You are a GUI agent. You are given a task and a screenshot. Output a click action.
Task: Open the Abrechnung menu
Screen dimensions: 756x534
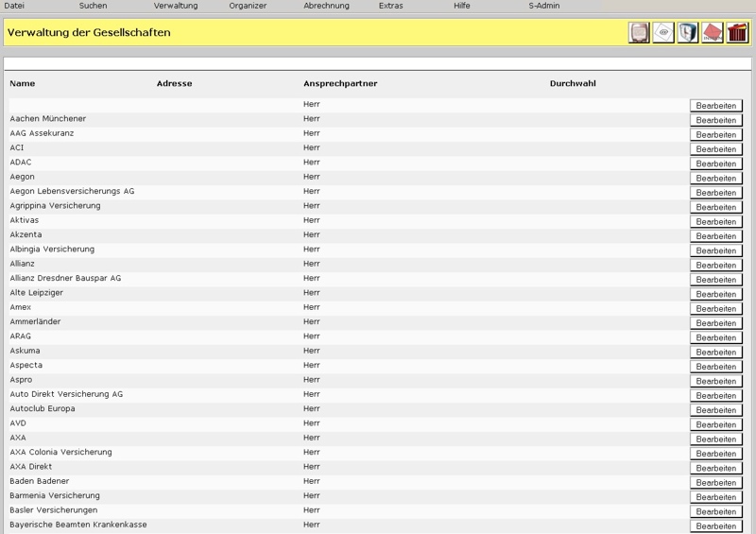[x=326, y=6]
